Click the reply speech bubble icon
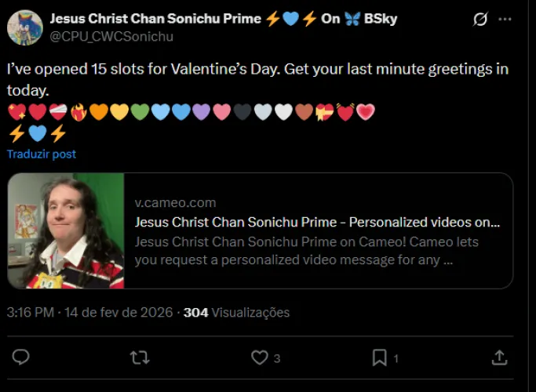Image resolution: width=536 pixels, height=392 pixels. (x=21, y=358)
